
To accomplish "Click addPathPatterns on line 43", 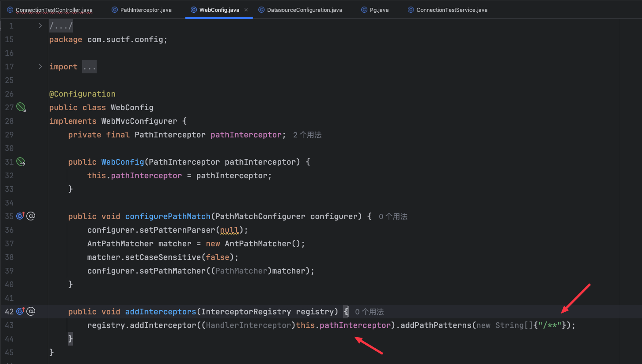I will pyautogui.click(x=436, y=325).
